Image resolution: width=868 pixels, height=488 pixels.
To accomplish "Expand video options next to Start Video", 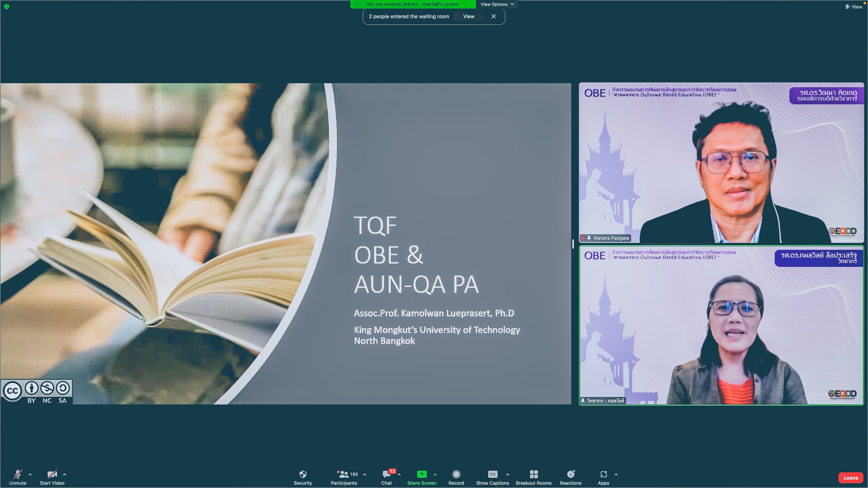I will click(x=65, y=474).
